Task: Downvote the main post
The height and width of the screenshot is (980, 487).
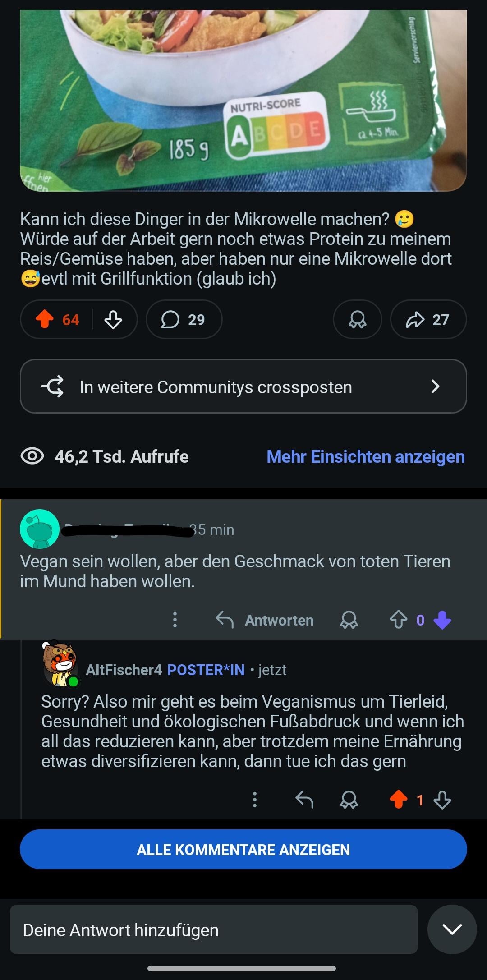Action: coord(113,320)
